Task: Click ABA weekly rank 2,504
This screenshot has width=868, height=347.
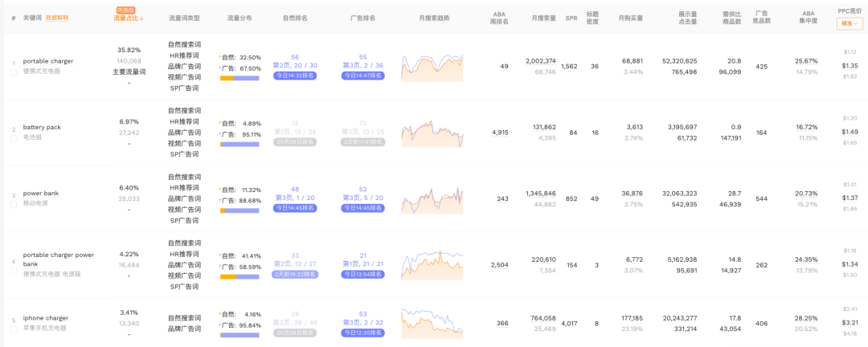Action: [499, 265]
